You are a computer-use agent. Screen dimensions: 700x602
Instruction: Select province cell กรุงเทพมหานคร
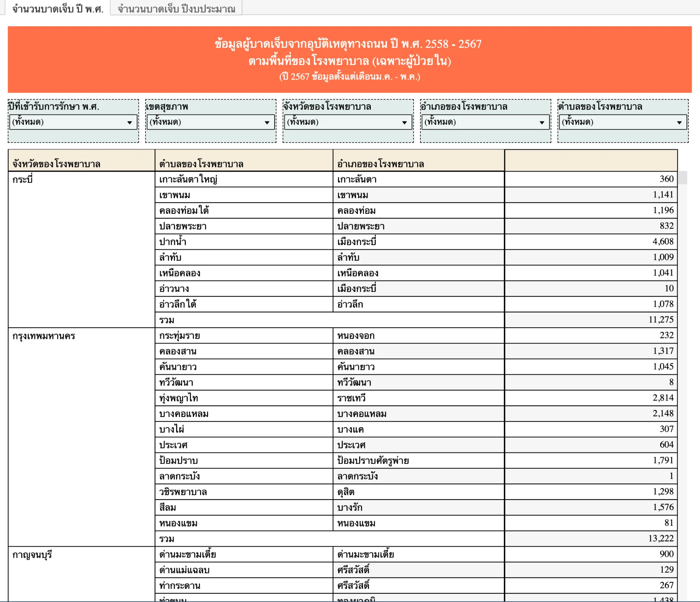(82, 437)
